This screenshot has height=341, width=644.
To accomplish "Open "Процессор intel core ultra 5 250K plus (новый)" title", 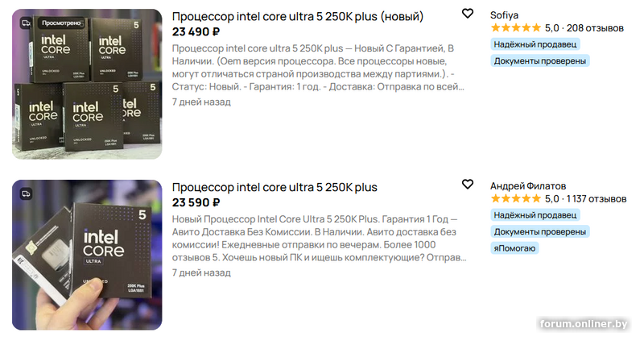I will [x=298, y=16].
